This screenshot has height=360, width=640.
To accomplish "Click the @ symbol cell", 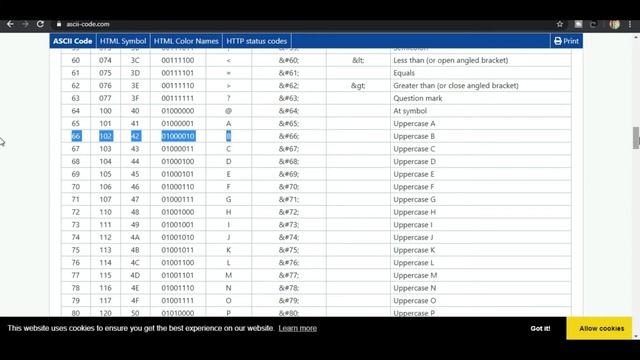I will tap(229, 111).
